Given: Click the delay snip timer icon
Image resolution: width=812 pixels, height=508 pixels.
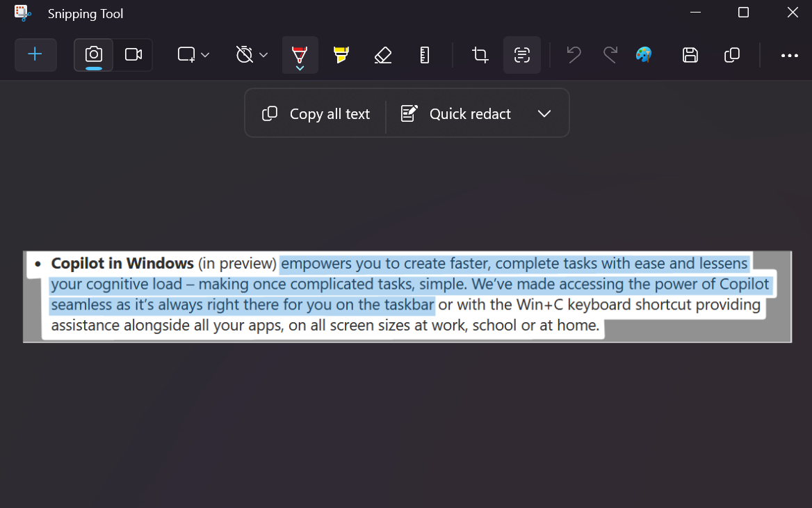Looking at the screenshot, I should pos(245,54).
